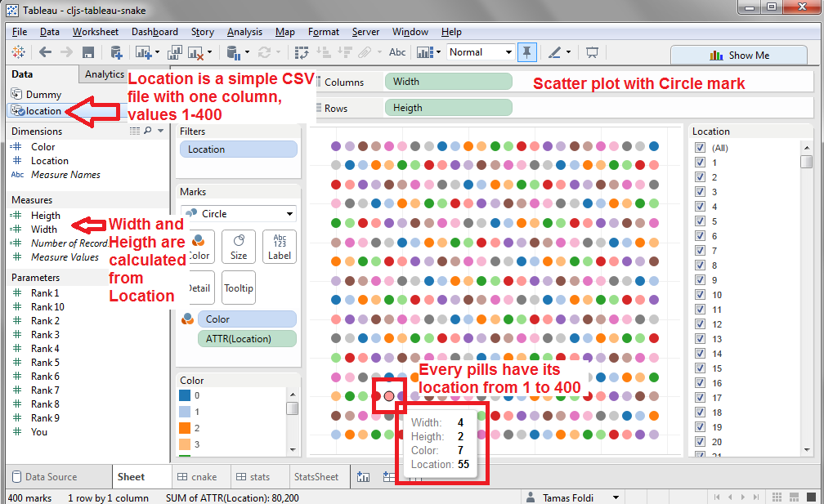Click the Color card in Marks
The image size is (824, 504).
199,247
